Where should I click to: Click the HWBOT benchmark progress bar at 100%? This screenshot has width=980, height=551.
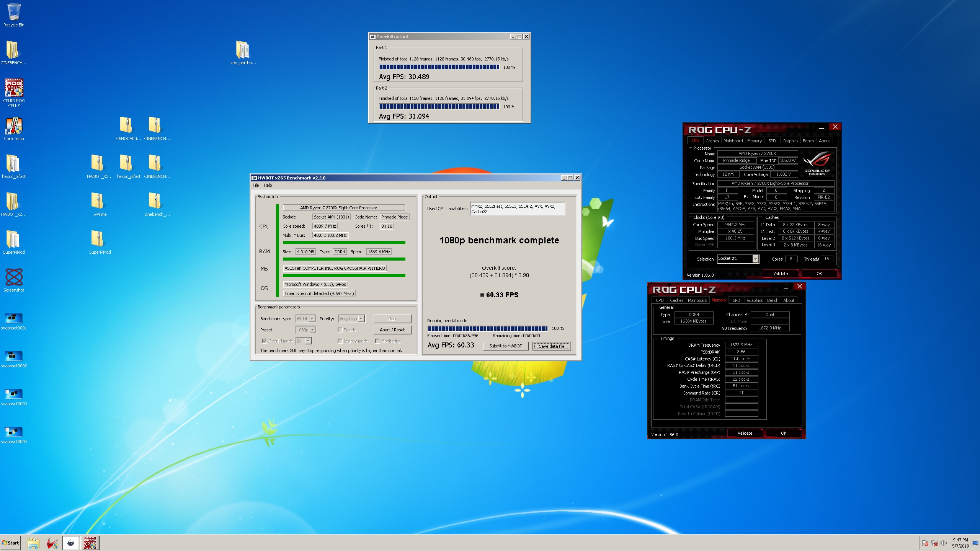487,328
